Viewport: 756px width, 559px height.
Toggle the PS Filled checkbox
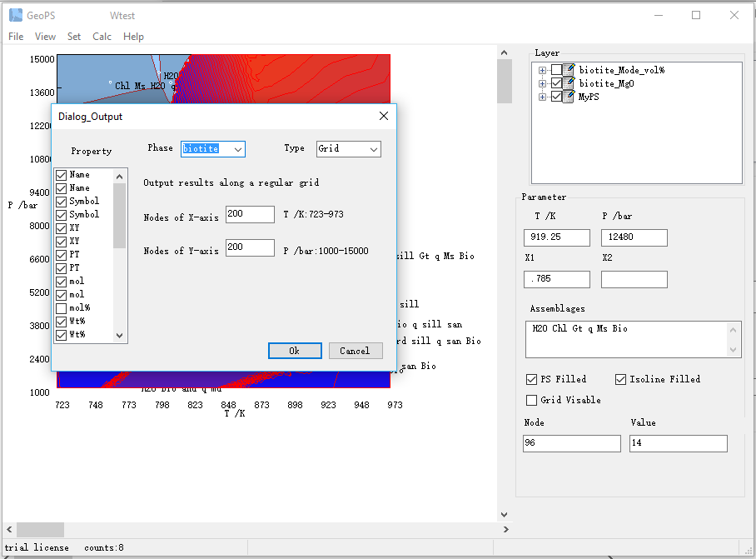(x=532, y=379)
